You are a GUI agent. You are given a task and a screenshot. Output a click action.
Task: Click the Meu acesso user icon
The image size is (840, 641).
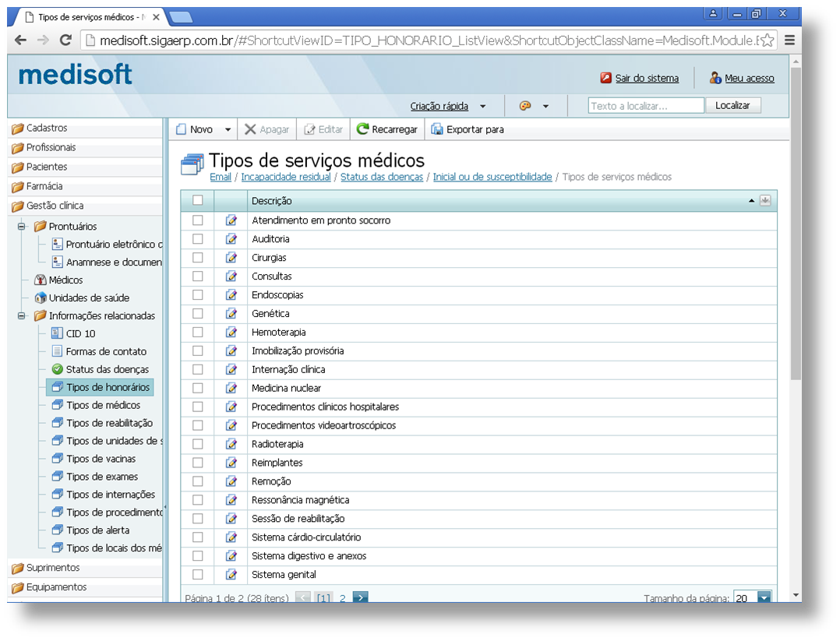(x=715, y=78)
